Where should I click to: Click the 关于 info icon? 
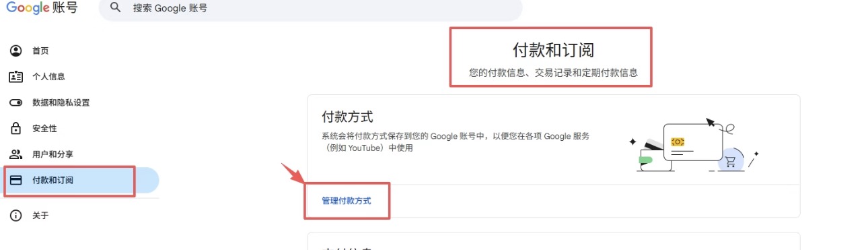(x=15, y=216)
